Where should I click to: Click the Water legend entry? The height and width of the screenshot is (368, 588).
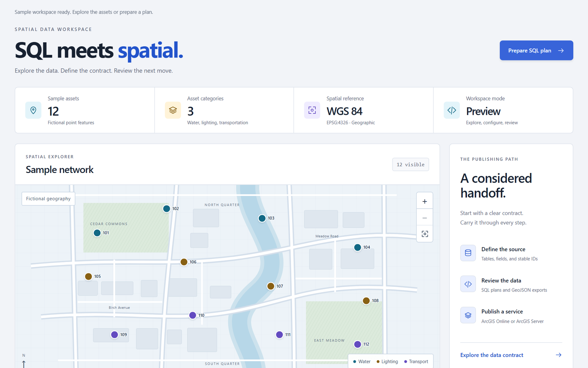(362, 362)
